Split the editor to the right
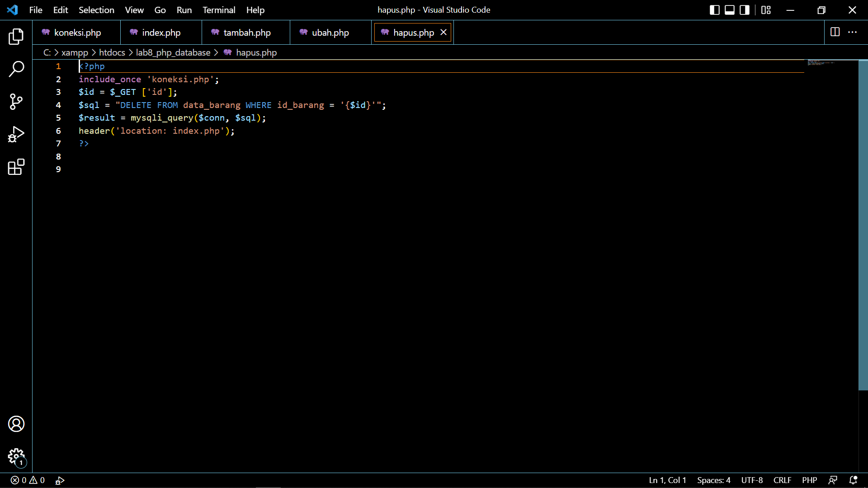Screen dimensions: 868x488 point(835,32)
